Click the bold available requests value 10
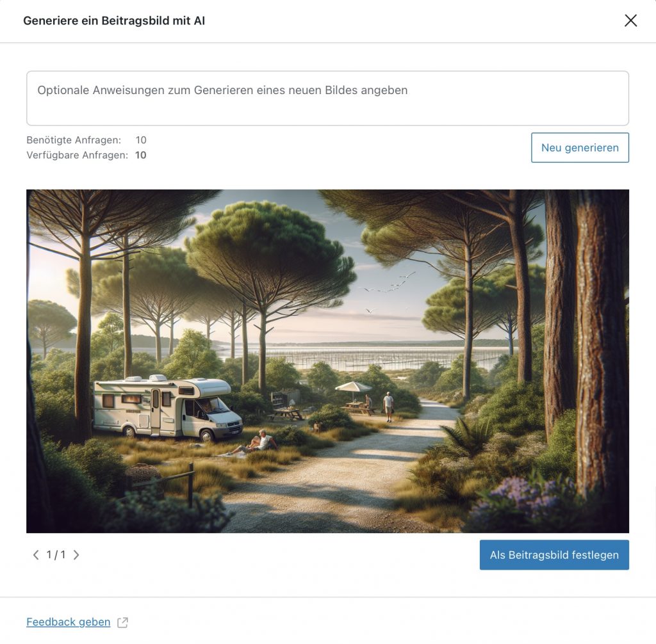Image resolution: width=656 pixels, height=644 pixels. [x=140, y=155]
